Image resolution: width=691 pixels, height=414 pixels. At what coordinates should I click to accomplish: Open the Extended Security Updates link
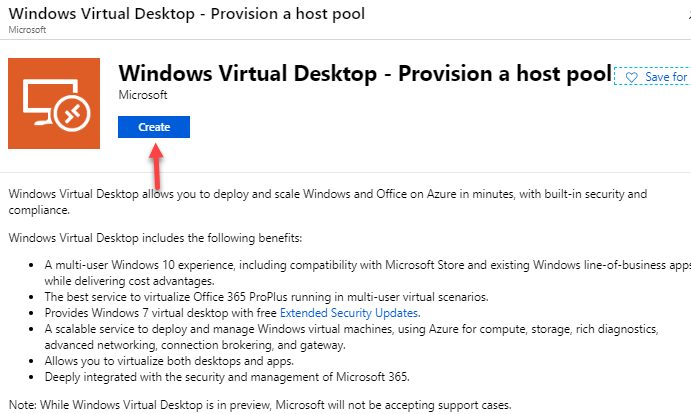(x=349, y=313)
